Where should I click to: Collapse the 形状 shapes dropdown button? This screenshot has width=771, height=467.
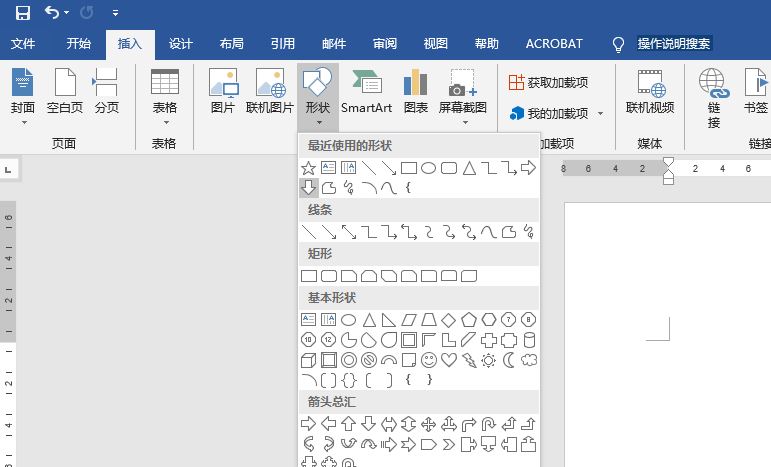(318, 96)
